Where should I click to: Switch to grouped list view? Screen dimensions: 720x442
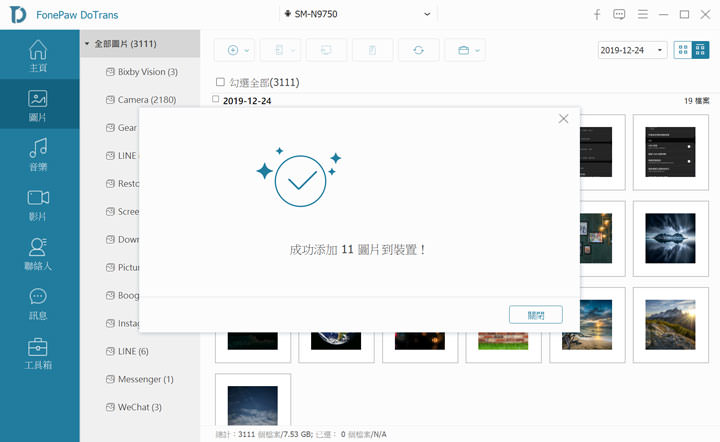click(700, 50)
